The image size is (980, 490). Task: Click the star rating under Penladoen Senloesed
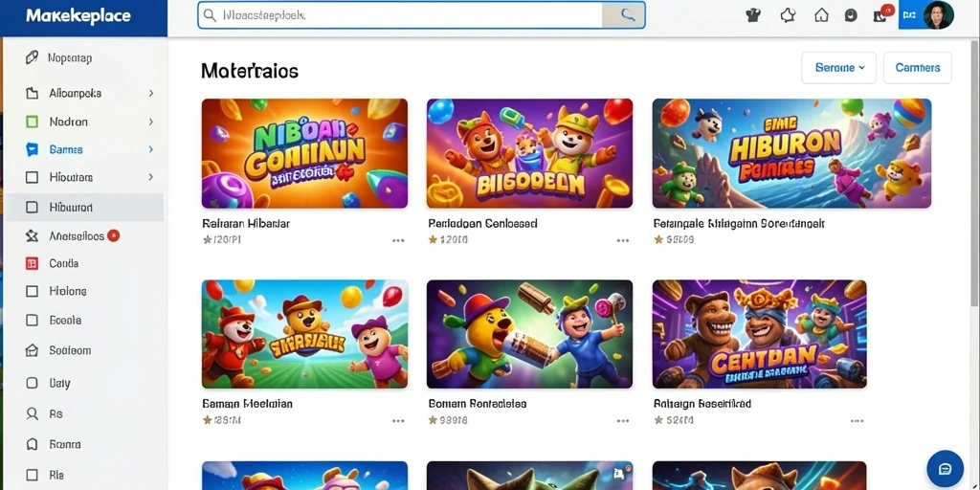point(448,239)
